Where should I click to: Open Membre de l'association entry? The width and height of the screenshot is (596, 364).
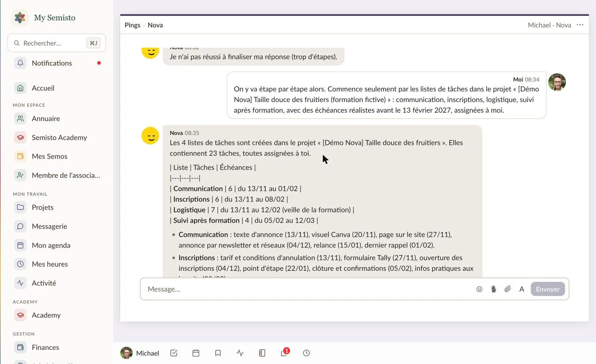tap(57, 175)
